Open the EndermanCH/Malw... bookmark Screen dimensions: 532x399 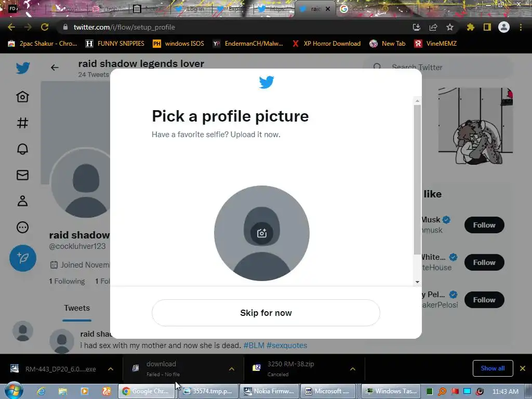(x=248, y=44)
